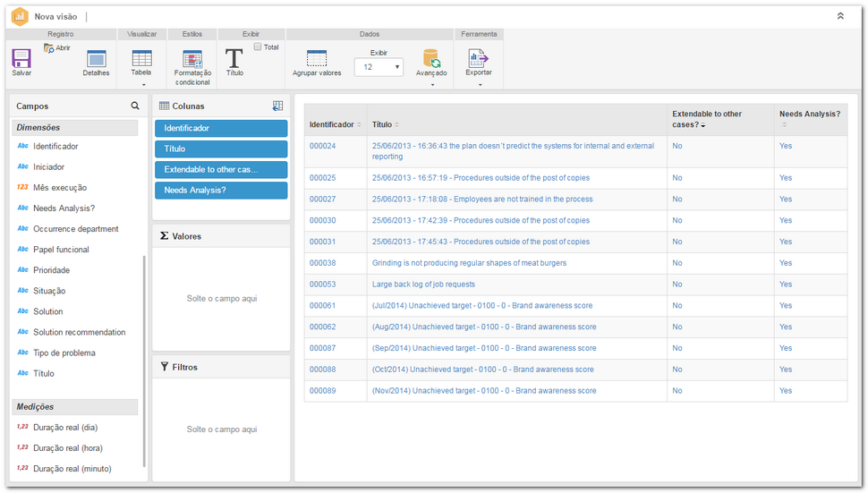Click the Filtros drop area
This screenshot has height=493, width=868.
(221, 429)
